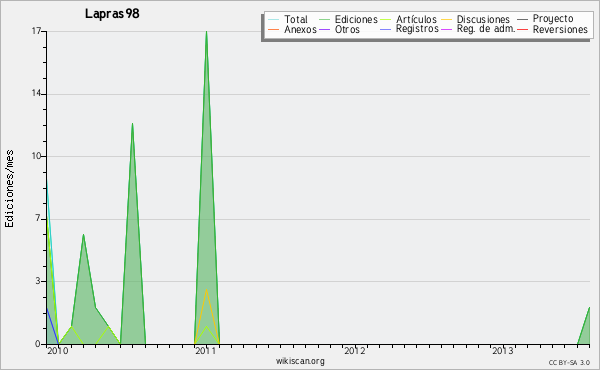Click the 'Artículos' legend label
This screenshot has width=600, height=370.
click(416, 19)
